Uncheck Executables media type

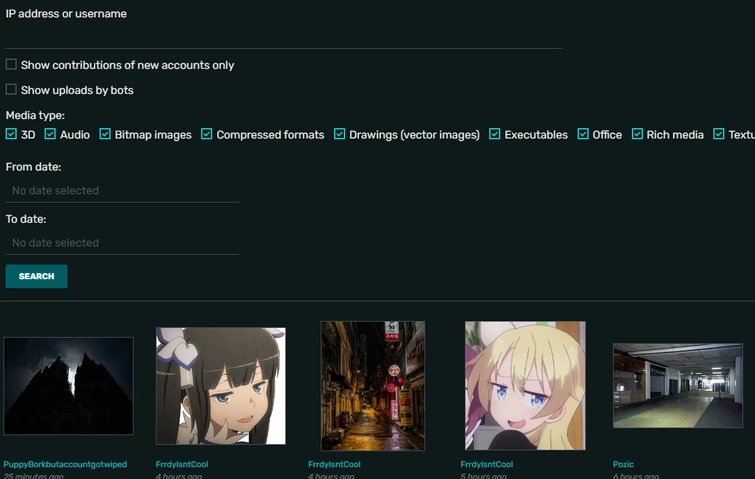click(x=495, y=134)
